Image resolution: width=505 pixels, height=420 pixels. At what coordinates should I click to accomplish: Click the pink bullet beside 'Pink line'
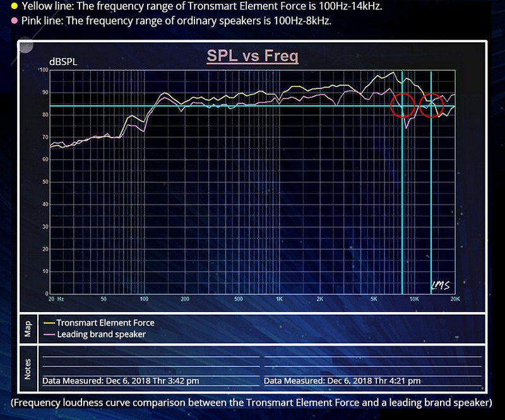14,21
